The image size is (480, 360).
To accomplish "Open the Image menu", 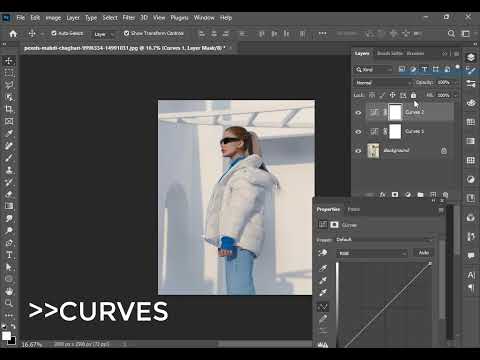I will click(53, 18).
